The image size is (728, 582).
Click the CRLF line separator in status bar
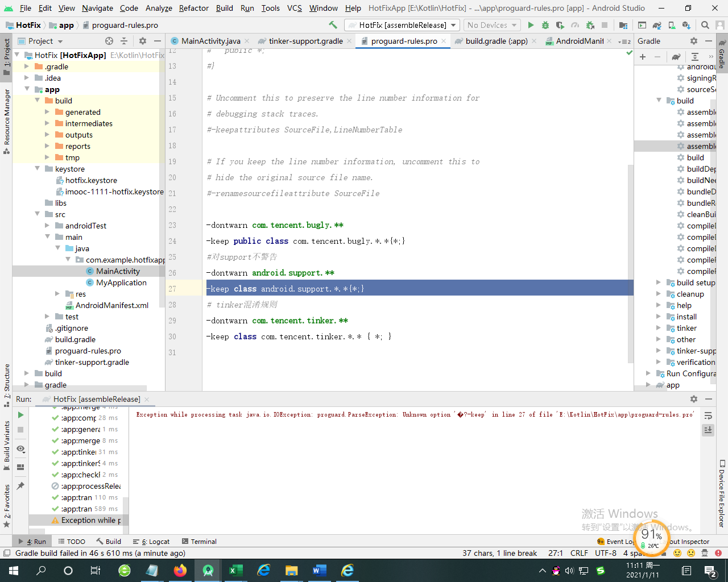579,553
